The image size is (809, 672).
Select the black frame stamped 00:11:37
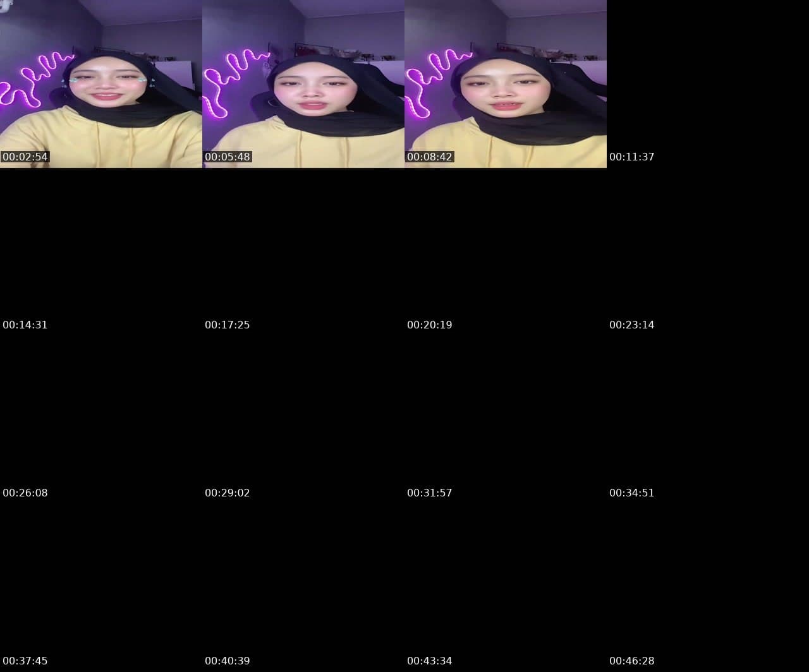coord(708,84)
